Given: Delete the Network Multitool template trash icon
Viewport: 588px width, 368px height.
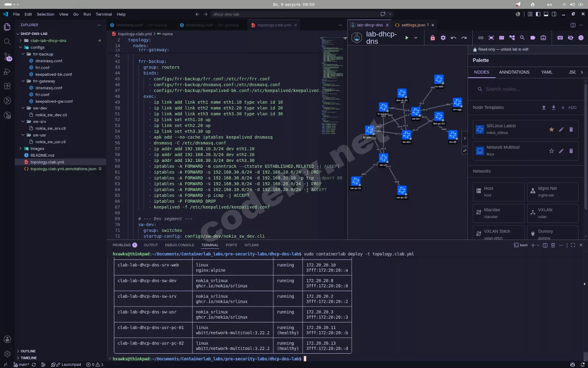Looking at the screenshot, I should coord(571,151).
